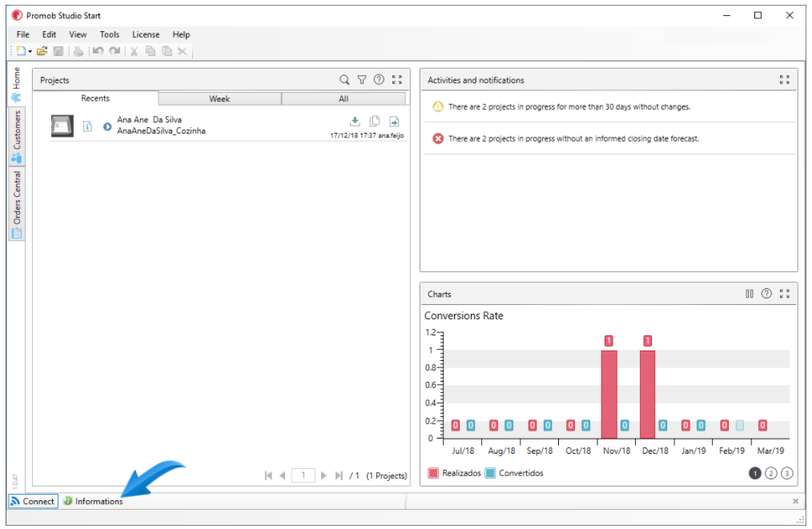Open the License menu
The image size is (812, 529).
pos(146,34)
